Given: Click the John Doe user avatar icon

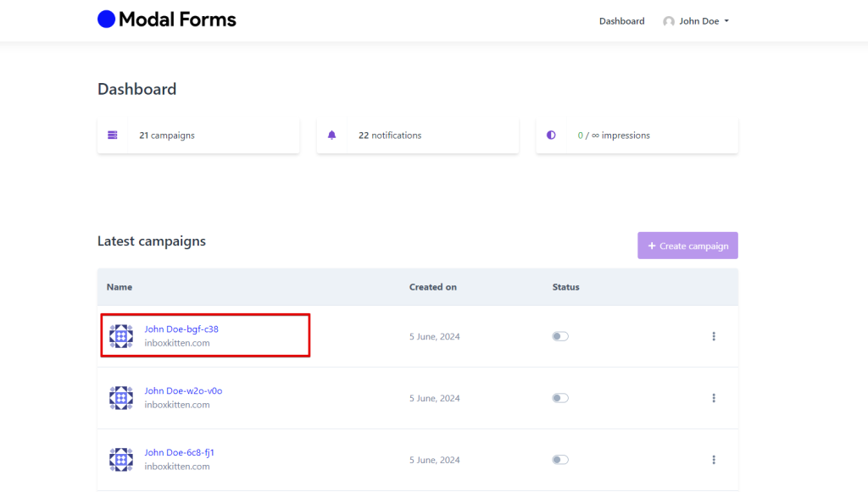Looking at the screenshot, I should coord(669,21).
